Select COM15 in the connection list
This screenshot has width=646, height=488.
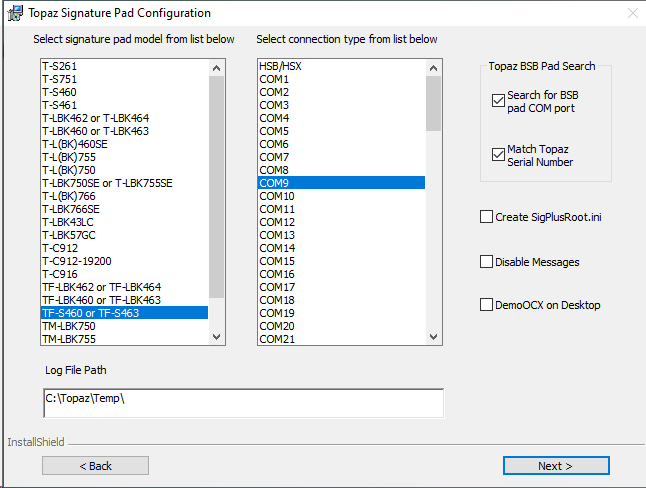tap(342, 261)
